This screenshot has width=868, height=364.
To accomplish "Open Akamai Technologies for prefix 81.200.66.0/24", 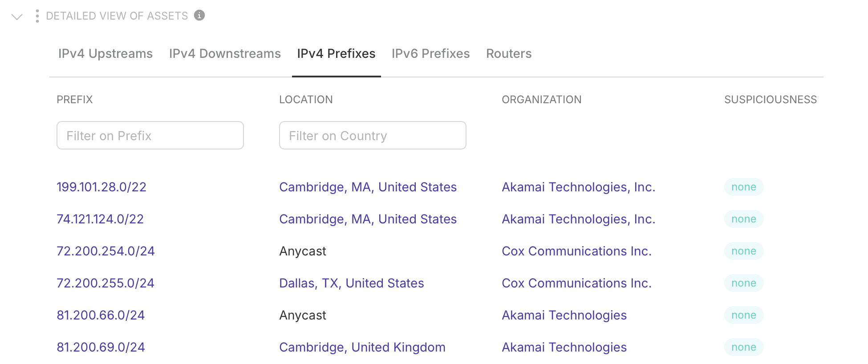I will point(564,315).
